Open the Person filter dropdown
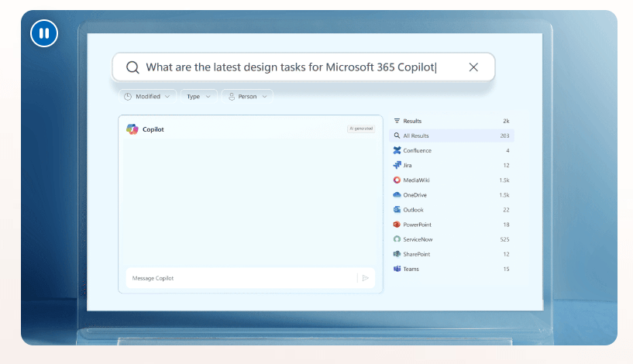The height and width of the screenshot is (364, 633). click(x=247, y=97)
